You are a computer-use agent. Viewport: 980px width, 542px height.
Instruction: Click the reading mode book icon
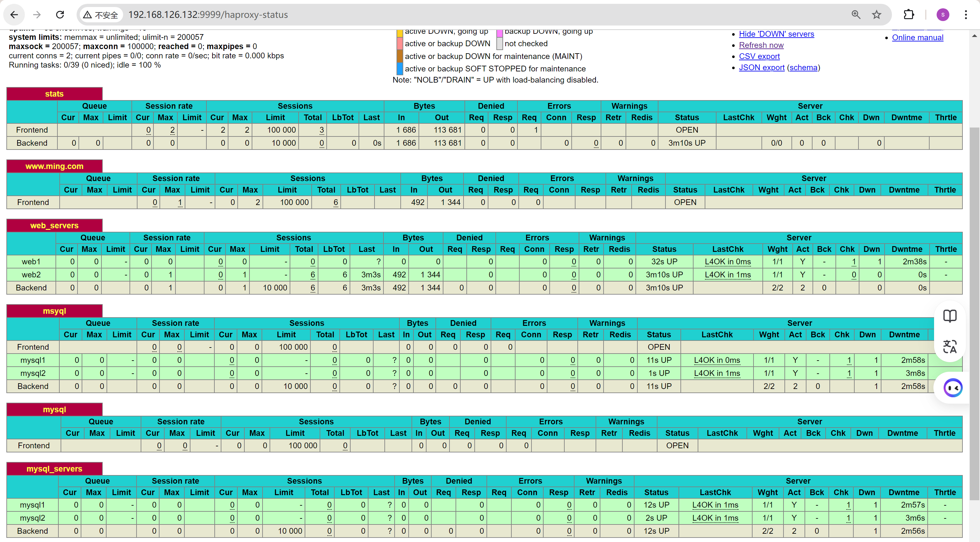pos(950,316)
